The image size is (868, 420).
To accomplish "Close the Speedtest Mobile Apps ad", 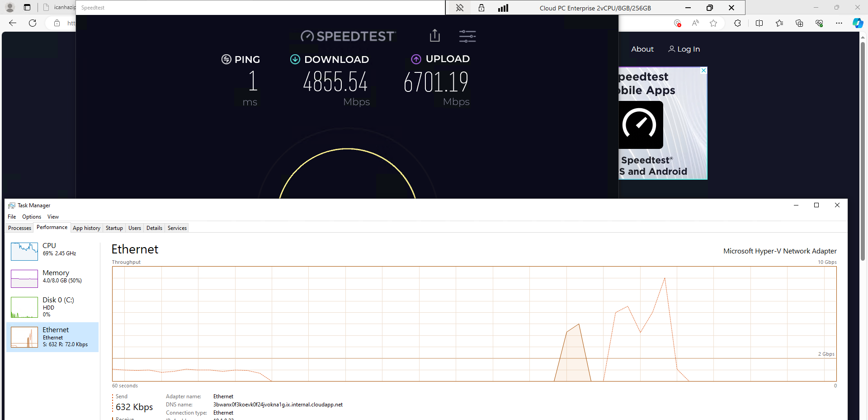I will tap(703, 71).
